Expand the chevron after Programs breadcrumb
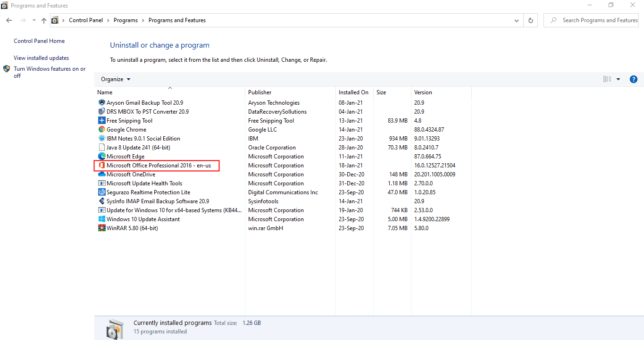This screenshot has height=340, width=644. [143, 20]
